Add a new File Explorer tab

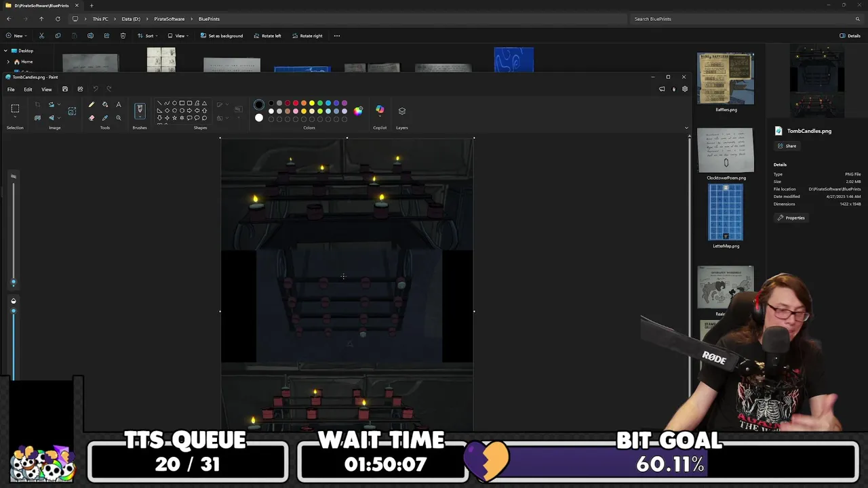coord(92,5)
